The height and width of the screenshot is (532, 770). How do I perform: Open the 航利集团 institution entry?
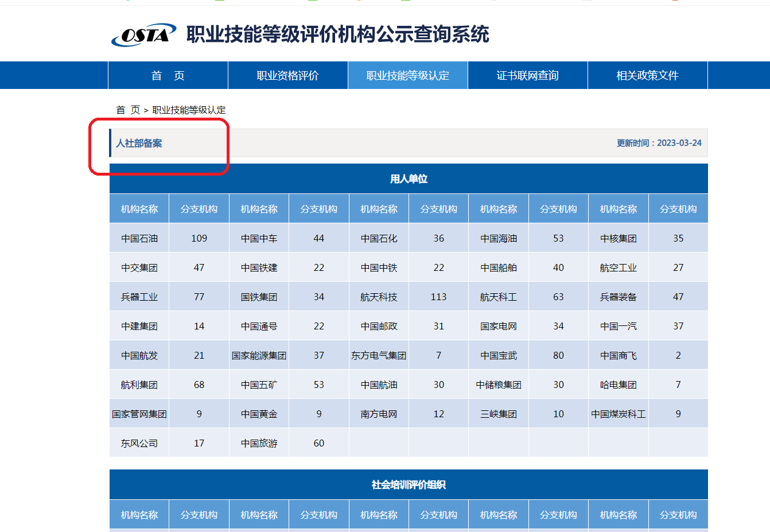[139, 385]
